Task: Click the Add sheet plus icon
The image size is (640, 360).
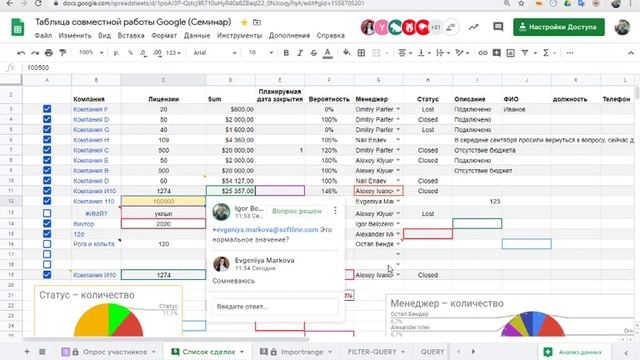Action: 27,351
